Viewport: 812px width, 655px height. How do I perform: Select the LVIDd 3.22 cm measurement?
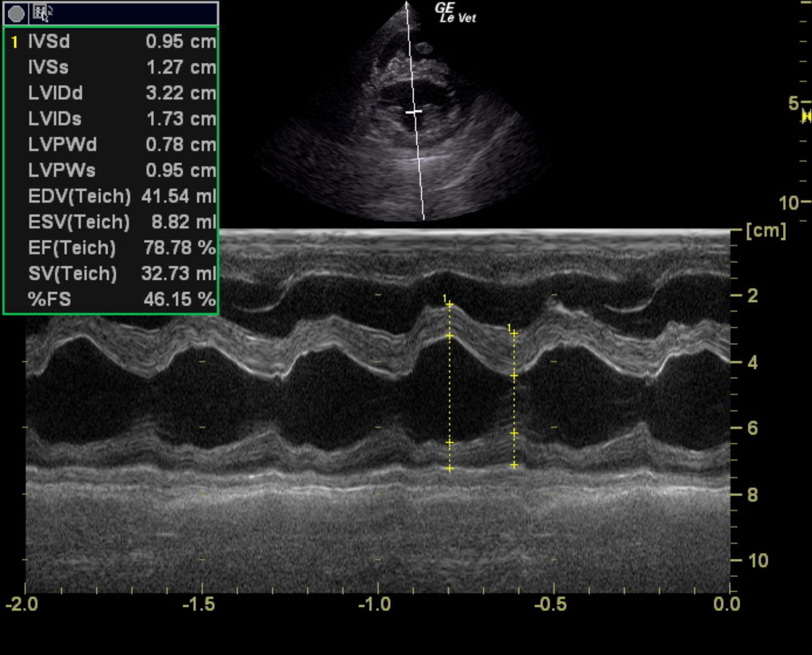(x=111, y=93)
